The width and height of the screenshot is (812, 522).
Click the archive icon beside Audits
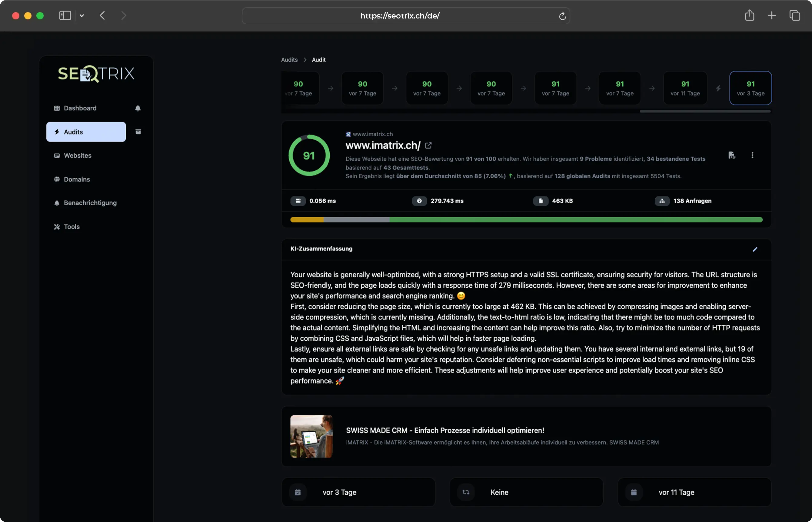click(138, 132)
